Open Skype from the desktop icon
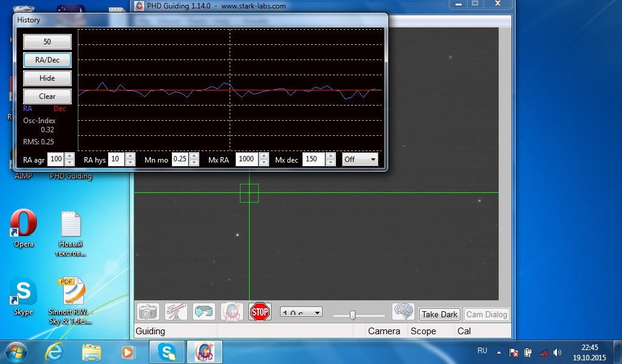The height and width of the screenshot is (364, 622). click(24, 292)
